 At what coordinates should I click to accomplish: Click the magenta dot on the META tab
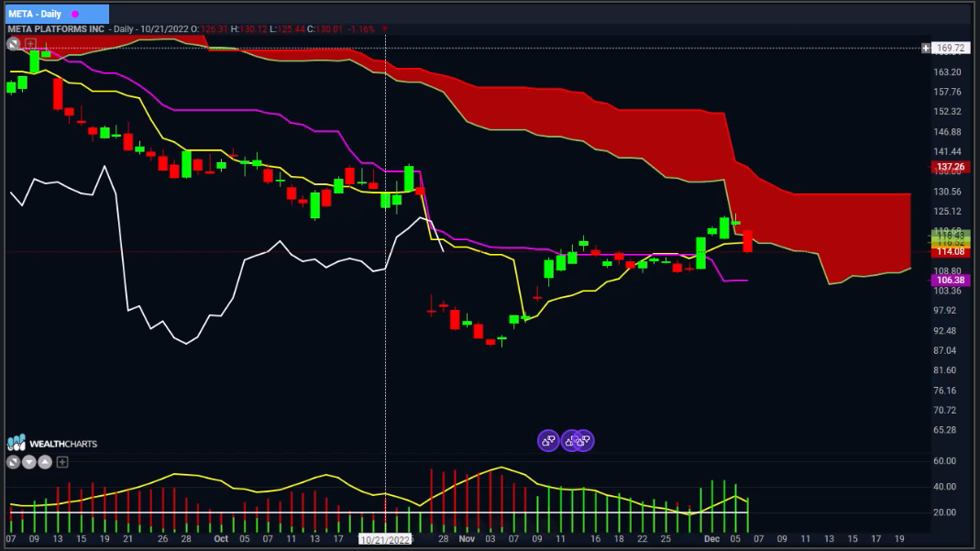(75, 14)
